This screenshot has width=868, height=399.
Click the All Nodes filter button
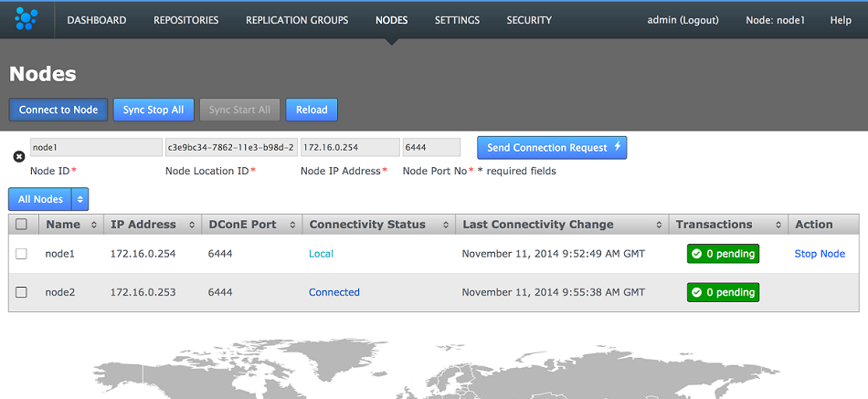click(x=40, y=199)
